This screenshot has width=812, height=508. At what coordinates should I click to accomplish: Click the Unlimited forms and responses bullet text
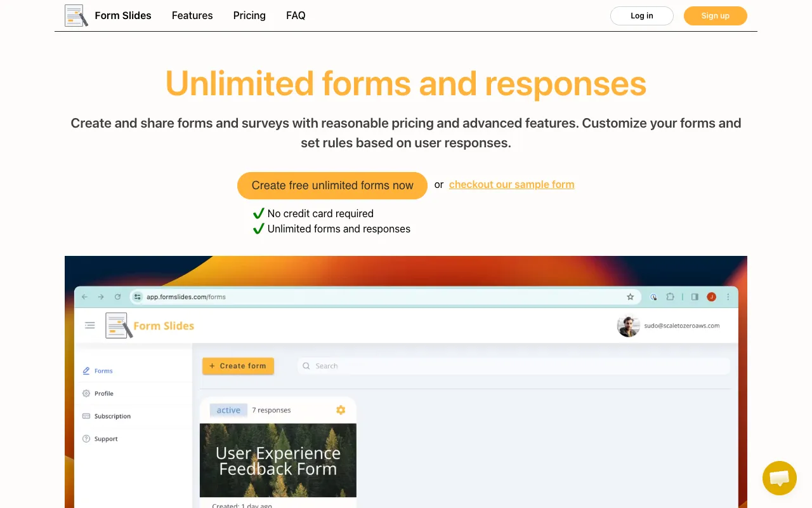(339, 229)
